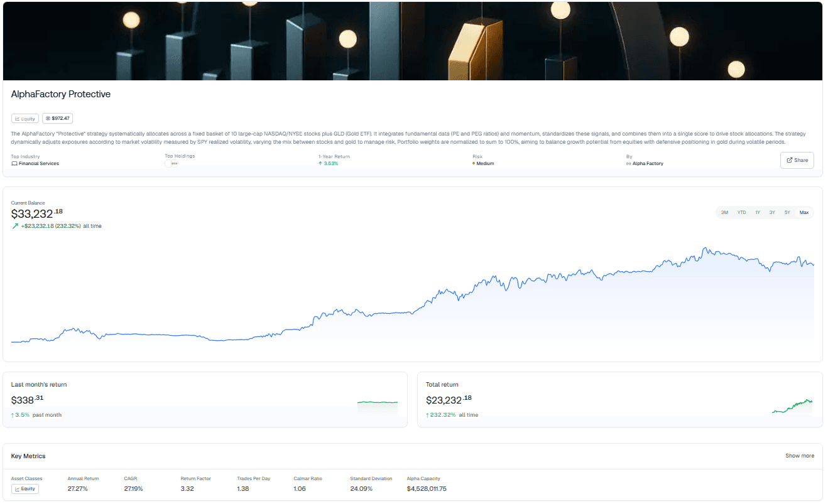828x504 pixels.
Task: Click the Last month's return $338.31 amount
Action: tap(28, 399)
